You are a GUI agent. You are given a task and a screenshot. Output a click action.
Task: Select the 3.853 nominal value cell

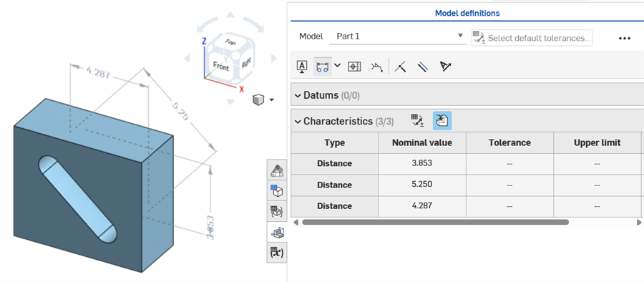pos(422,163)
